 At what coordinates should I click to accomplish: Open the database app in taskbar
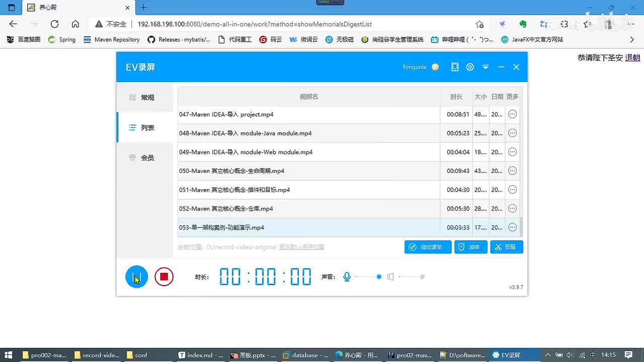coord(305,355)
